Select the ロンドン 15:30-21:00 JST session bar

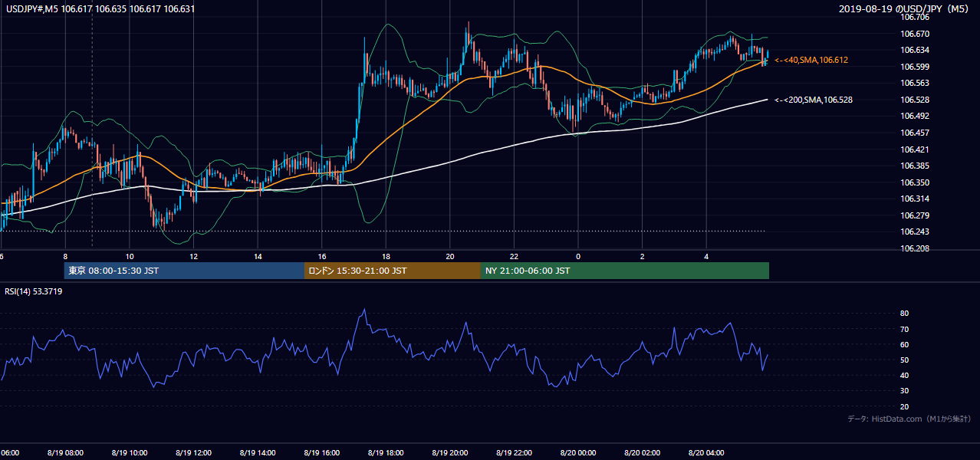click(x=393, y=271)
